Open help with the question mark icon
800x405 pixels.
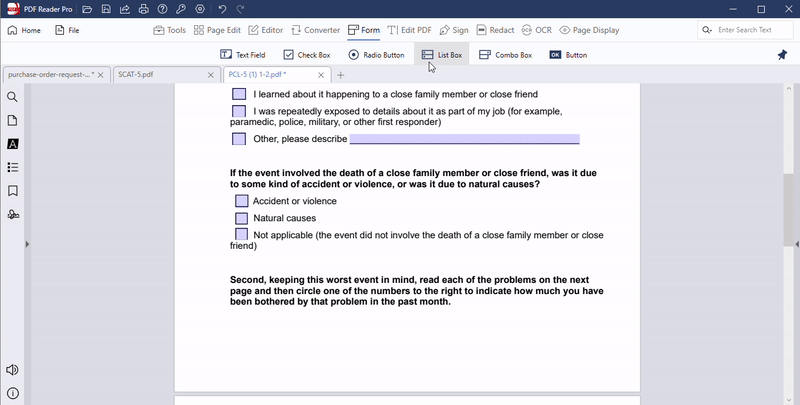[162, 9]
